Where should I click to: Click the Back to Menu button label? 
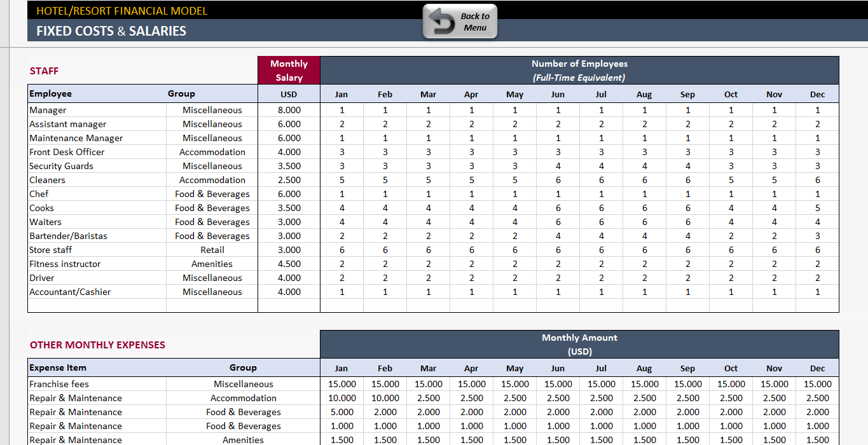(x=475, y=22)
